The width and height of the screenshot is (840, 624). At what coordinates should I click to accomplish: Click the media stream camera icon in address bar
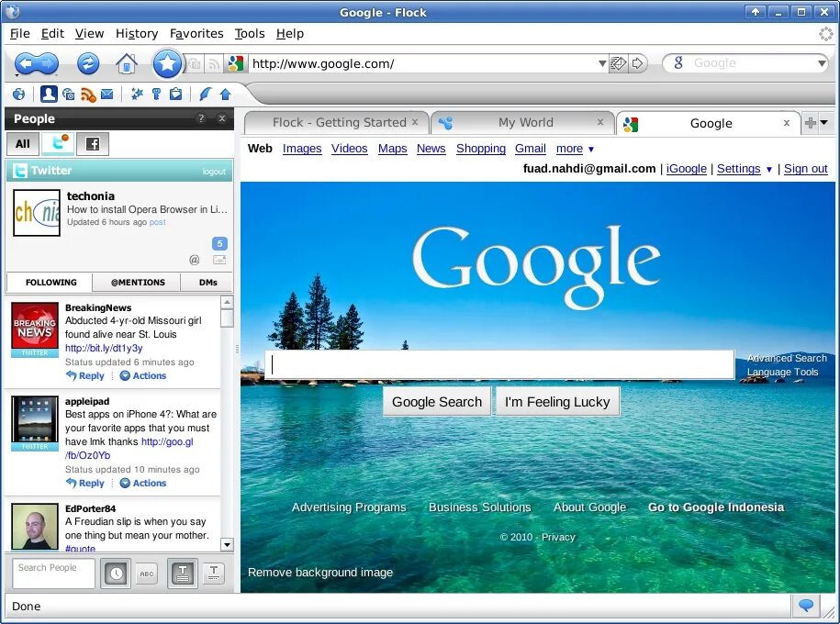click(x=195, y=64)
